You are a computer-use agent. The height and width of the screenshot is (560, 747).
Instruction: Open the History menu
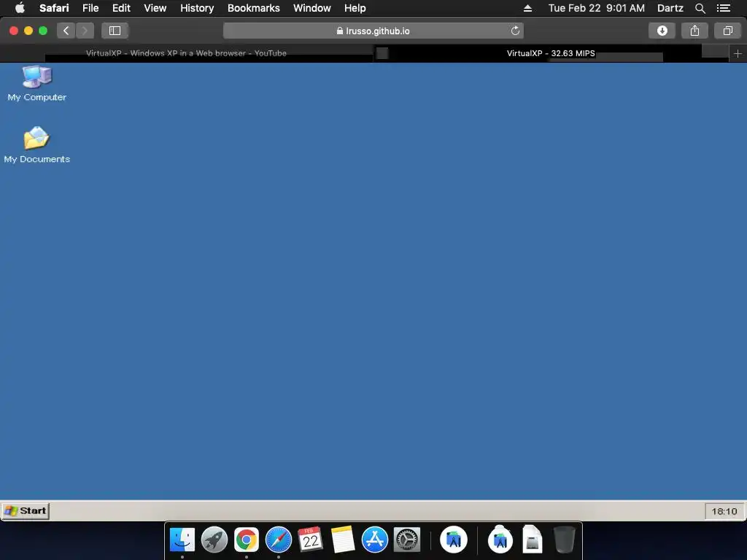(197, 8)
